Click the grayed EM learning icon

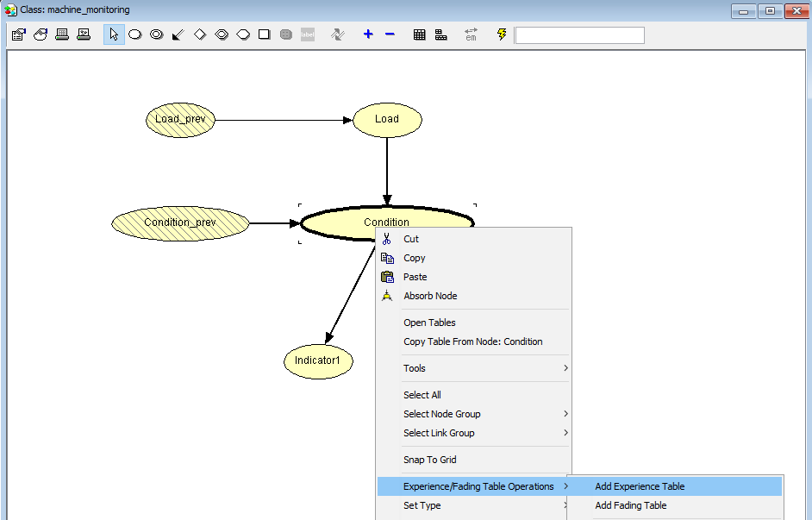coord(471,34)
